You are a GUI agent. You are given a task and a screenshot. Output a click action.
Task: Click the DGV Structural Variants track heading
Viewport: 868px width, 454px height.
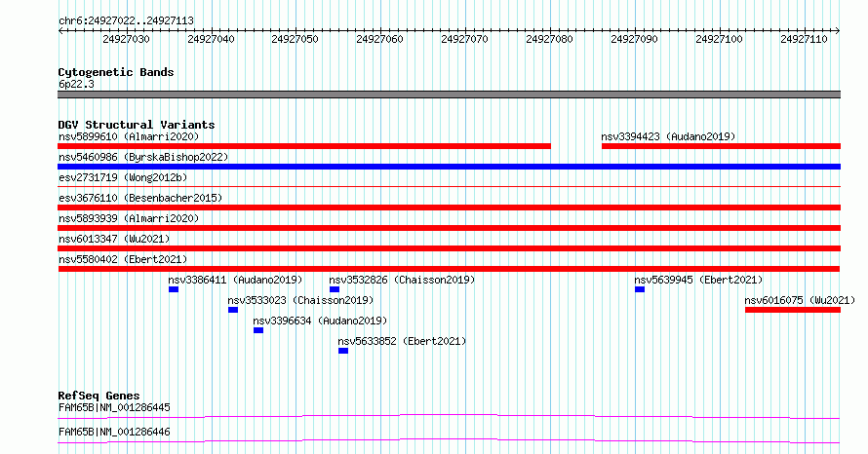coord(137,125)
